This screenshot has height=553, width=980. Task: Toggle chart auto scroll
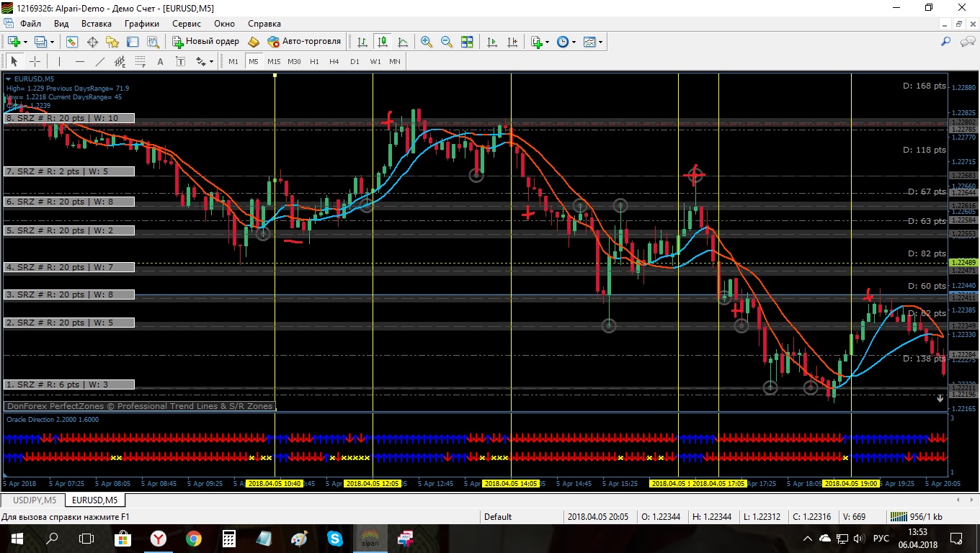[x=492, y=42]
